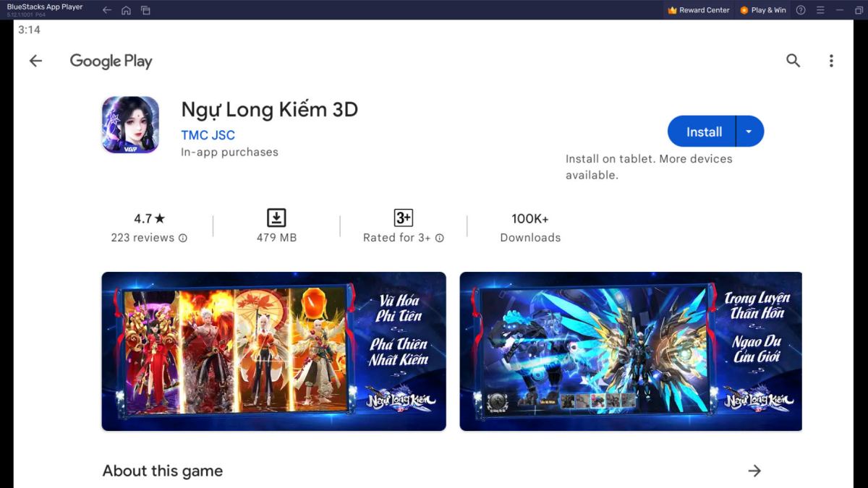The image size is (868, 488).
Task: Open BlueStacks recent apps icon
Action: pyautogui.click(x=145, y=10)
